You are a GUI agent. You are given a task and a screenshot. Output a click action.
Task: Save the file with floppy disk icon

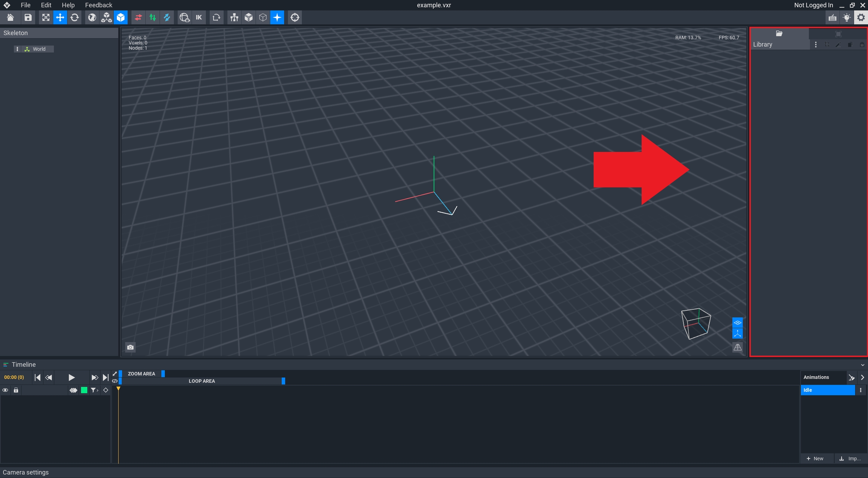tap(28, 17)
